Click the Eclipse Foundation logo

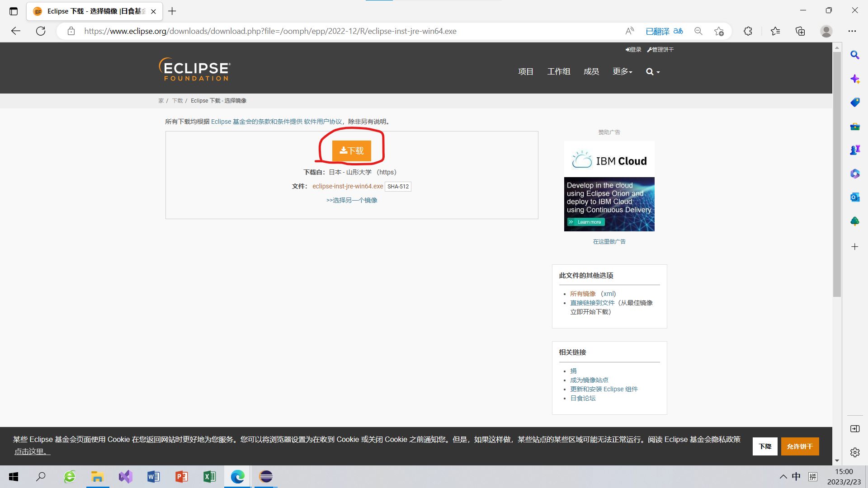click(x=195, y=69)
